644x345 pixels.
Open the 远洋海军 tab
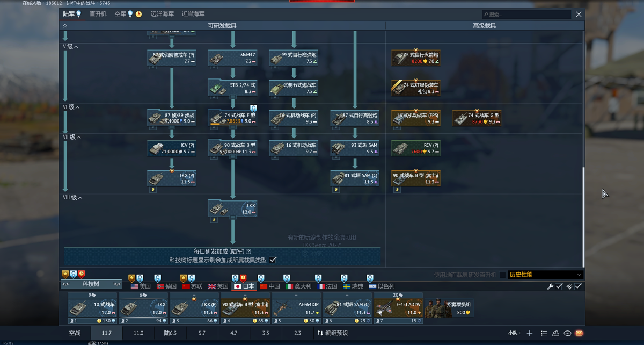point(162,14)
